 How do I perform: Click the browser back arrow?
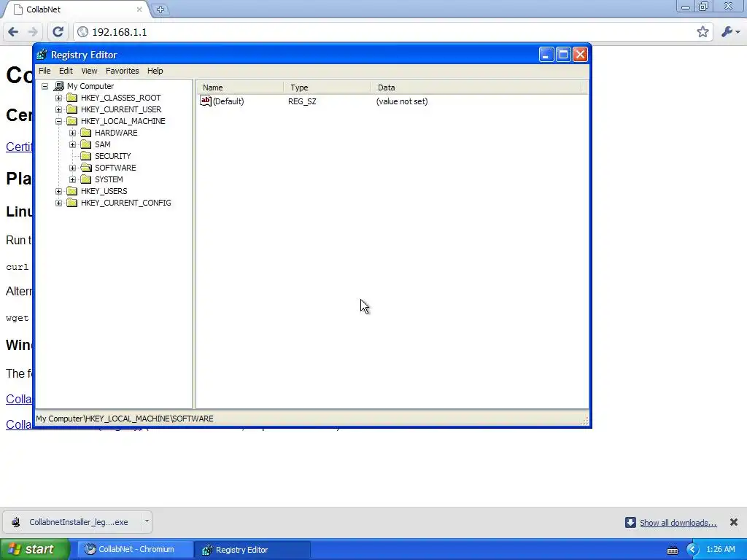point(13,32)
